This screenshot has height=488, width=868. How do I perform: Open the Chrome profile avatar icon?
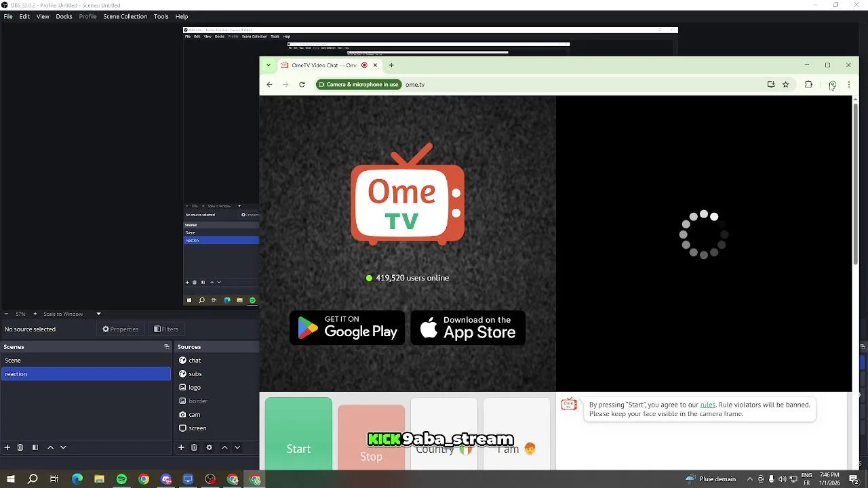point(833,85)
